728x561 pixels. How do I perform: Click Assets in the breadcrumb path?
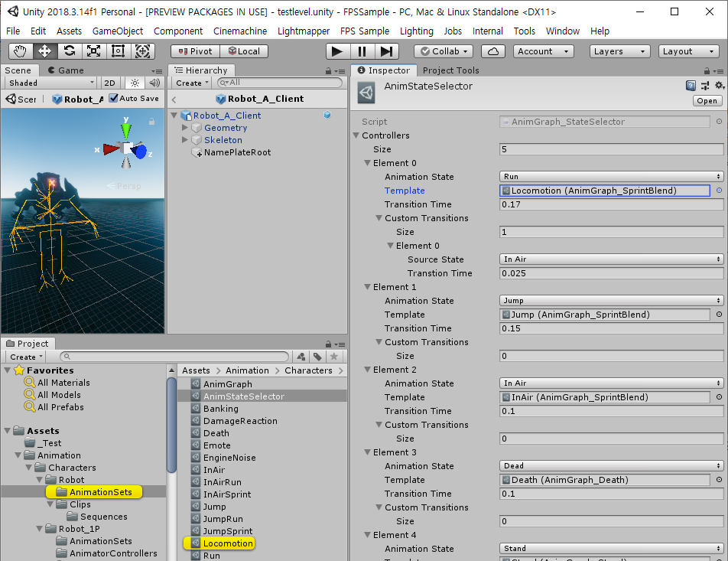(196, 370)
